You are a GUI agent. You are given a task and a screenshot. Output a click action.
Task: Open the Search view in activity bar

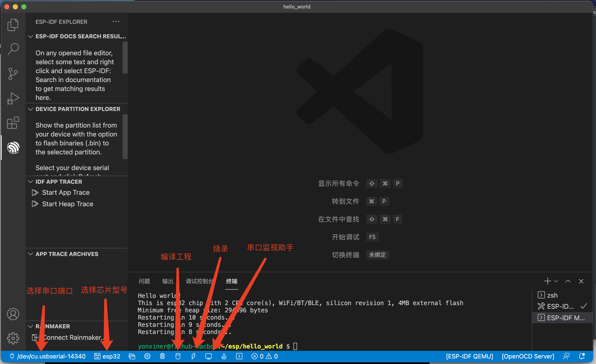point(13,49)
